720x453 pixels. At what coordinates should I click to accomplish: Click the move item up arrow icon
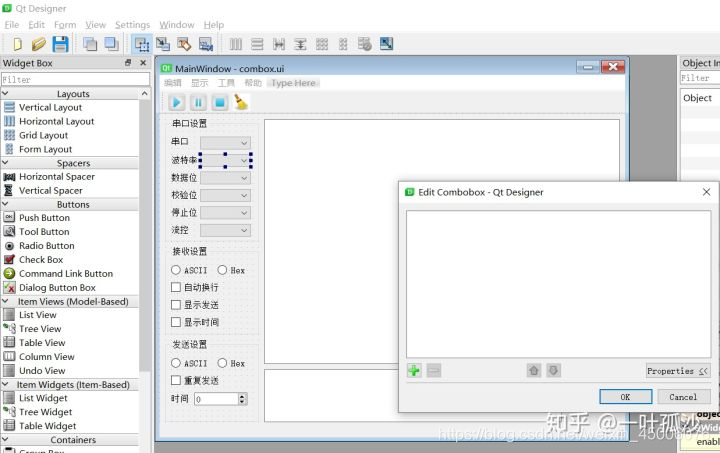tap(534, 370)
